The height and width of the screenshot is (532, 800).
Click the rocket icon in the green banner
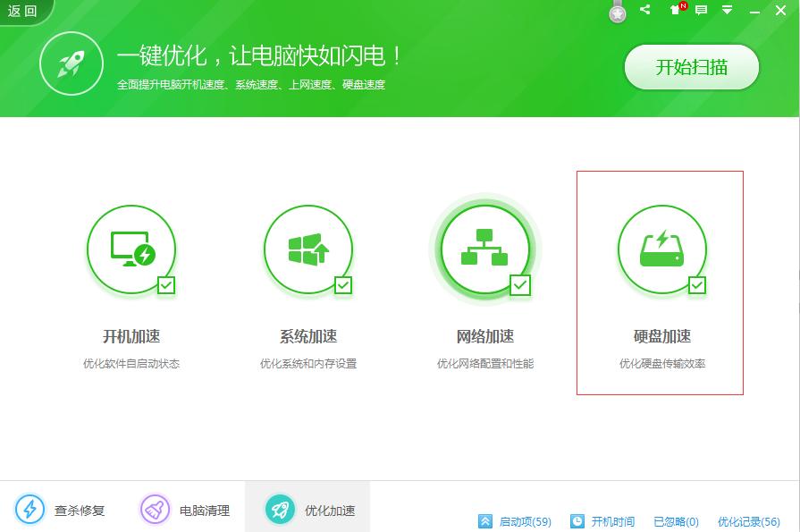[x=72, y=64]
